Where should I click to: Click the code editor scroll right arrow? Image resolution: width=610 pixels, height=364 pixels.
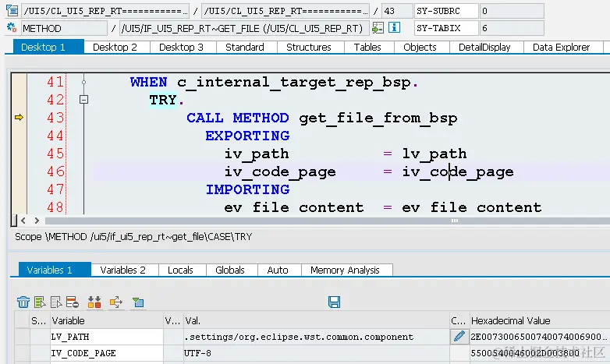coord(37,221)
